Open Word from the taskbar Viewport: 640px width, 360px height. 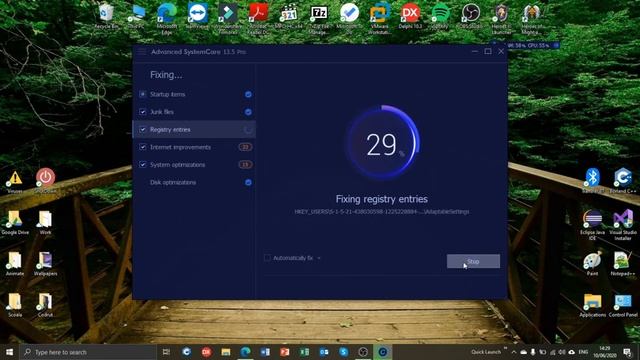265,352
